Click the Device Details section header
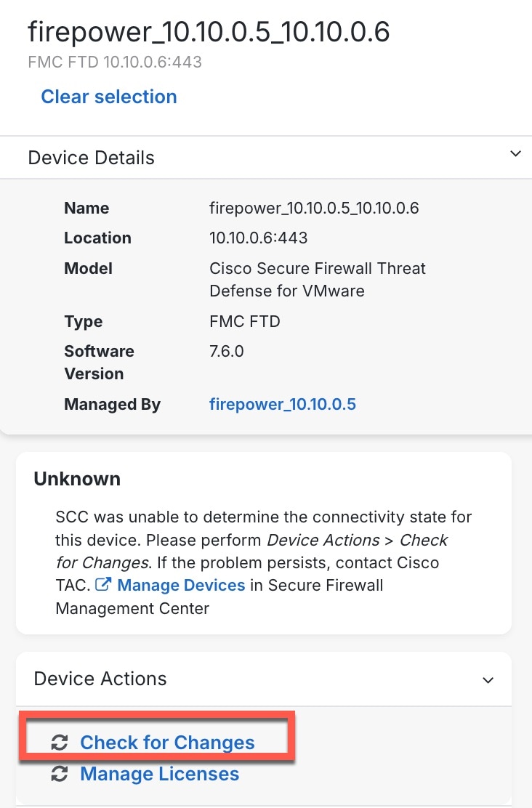The height and width of the screenshot is (808, 532). [266, 158]
